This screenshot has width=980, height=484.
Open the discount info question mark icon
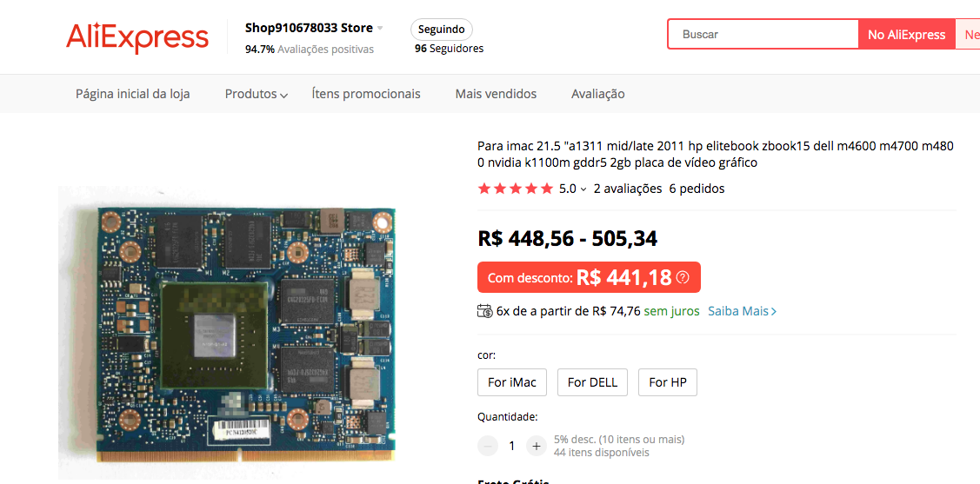(x=683, y=277)
